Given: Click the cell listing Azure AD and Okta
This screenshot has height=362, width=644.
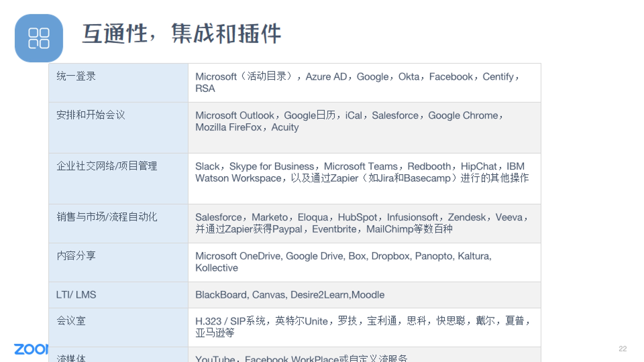Looking at the screenshot, I should pyautogui.click(x=365, y=83).
